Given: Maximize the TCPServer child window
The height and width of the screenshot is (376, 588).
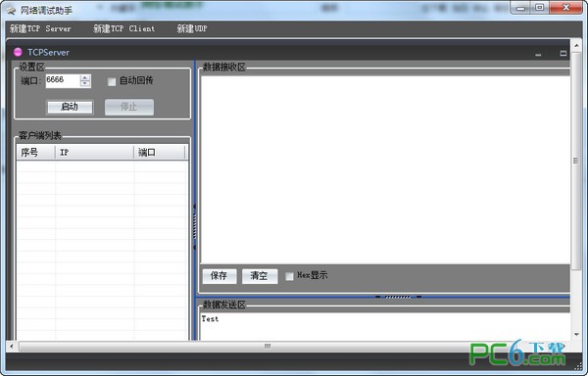Looking at the screenshot, I should [x=563, y=53].
